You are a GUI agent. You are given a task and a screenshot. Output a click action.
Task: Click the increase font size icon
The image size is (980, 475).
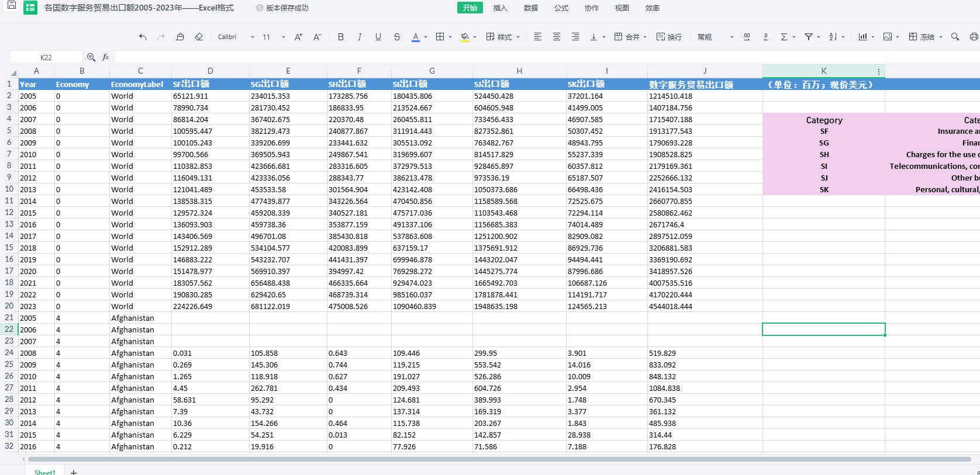click(x=298, y=37)
